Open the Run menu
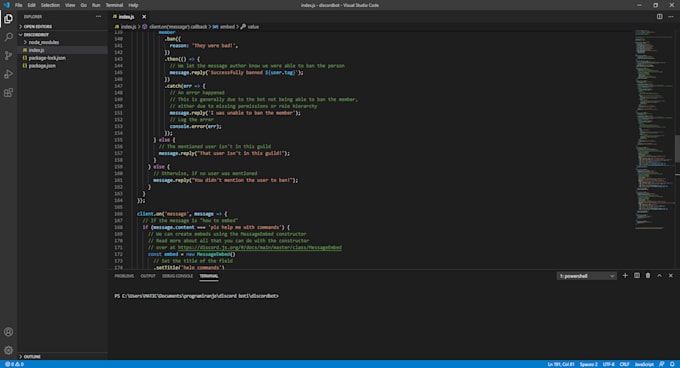Screen dimensions: 680x368 96,5
